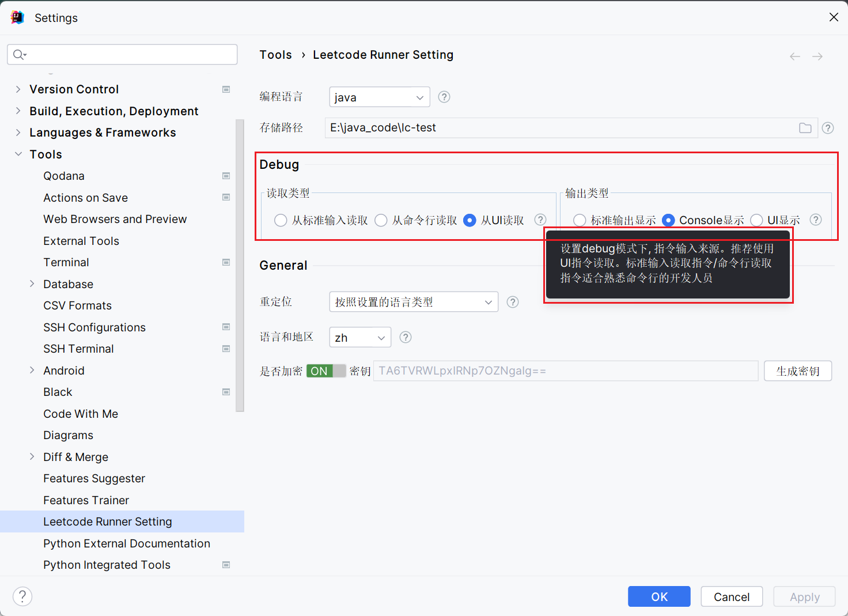
Task: Open External Tools settings page
Action: pos(81,241)
